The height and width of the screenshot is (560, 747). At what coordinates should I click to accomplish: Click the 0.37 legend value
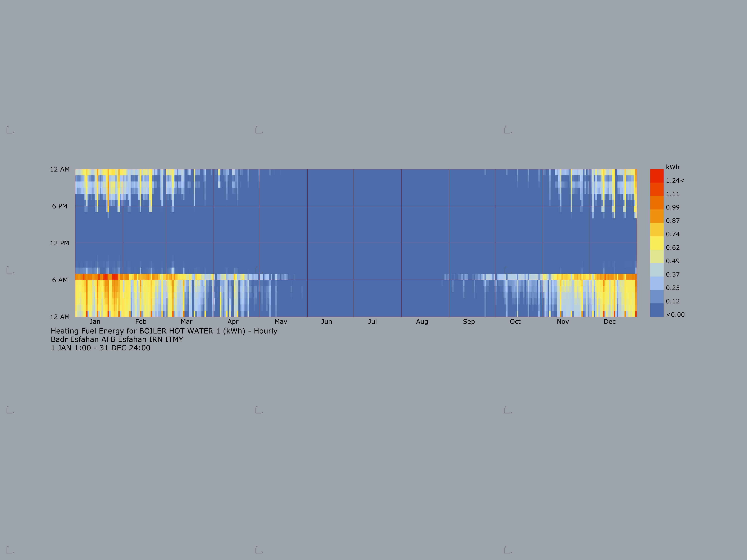coord(673,274)
